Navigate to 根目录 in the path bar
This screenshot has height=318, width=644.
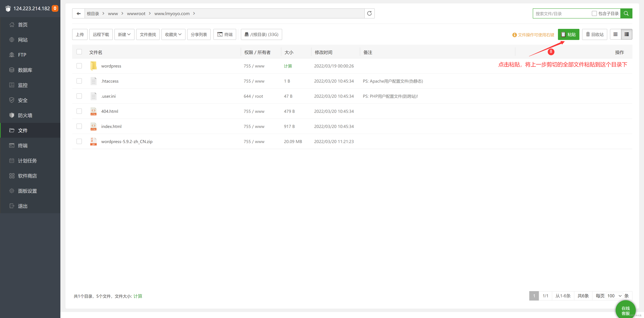click(93, 13)
